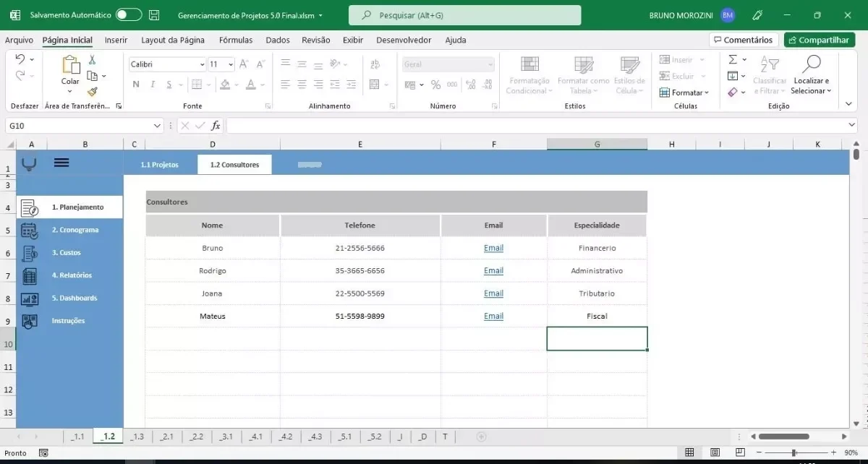The height and width of the screenshot is (464, 868).
Task: Click the pen icon in title bar
Action: pos(757,14)
